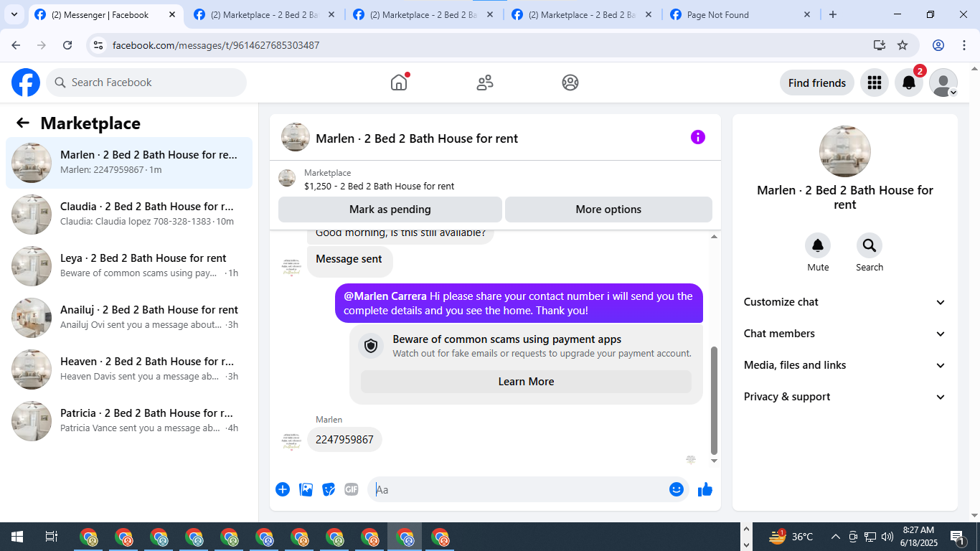Image resolution: width=980 pixels, height=551 pixels.
Task: Expand Customize chat section
Action: pyautogui.click(x=845, y=302)
